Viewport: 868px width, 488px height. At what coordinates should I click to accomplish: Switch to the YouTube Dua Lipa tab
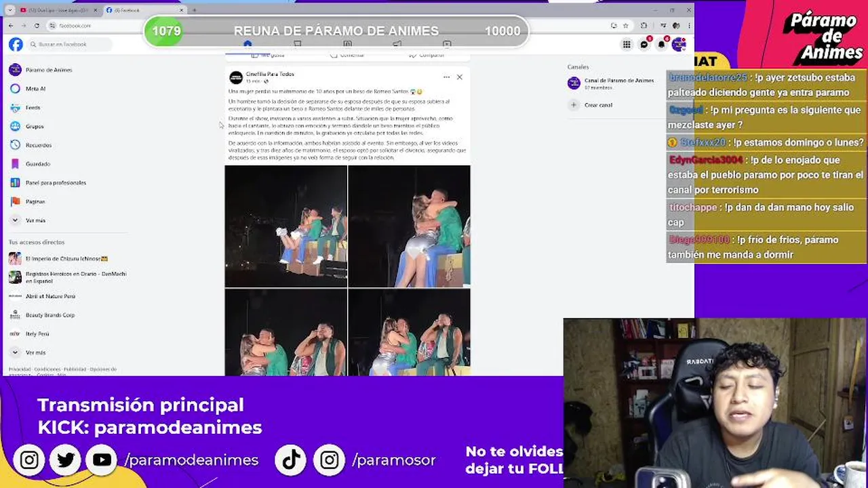(58, 10)
